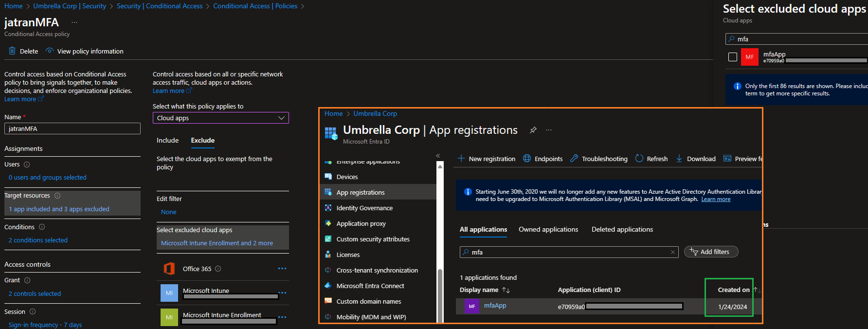Screen dimensions: 868x329
Task: Open the Cloud apps dropdown
Action: point(221,118)
